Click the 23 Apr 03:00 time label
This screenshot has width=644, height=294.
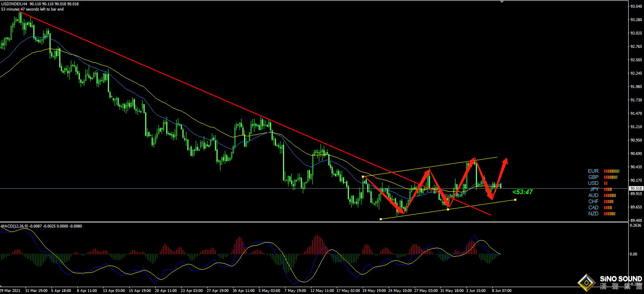tap(192, 291)
